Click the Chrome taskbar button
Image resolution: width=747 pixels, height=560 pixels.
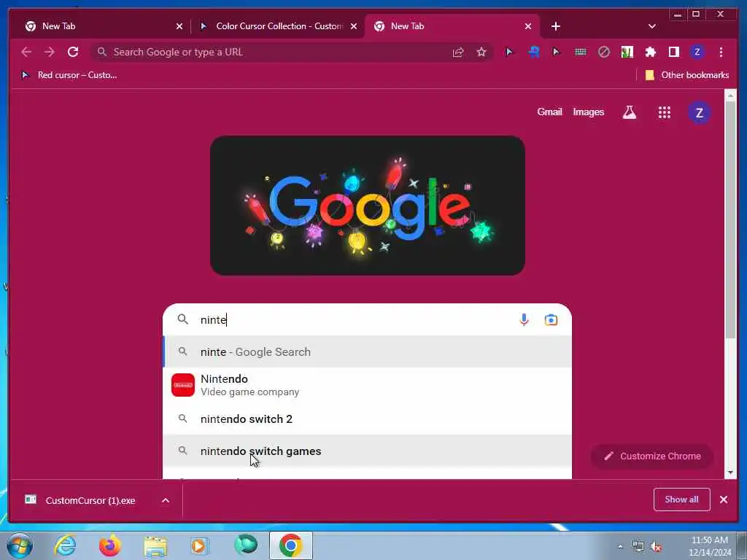[290, 545]
